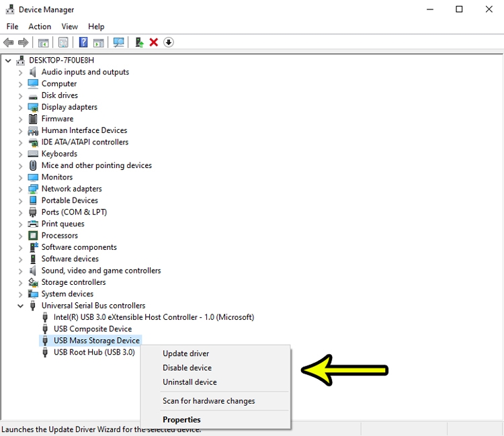Select the USB Mass Storage Device entry
The width and height of the screenshot is (504, 436).
96,341
